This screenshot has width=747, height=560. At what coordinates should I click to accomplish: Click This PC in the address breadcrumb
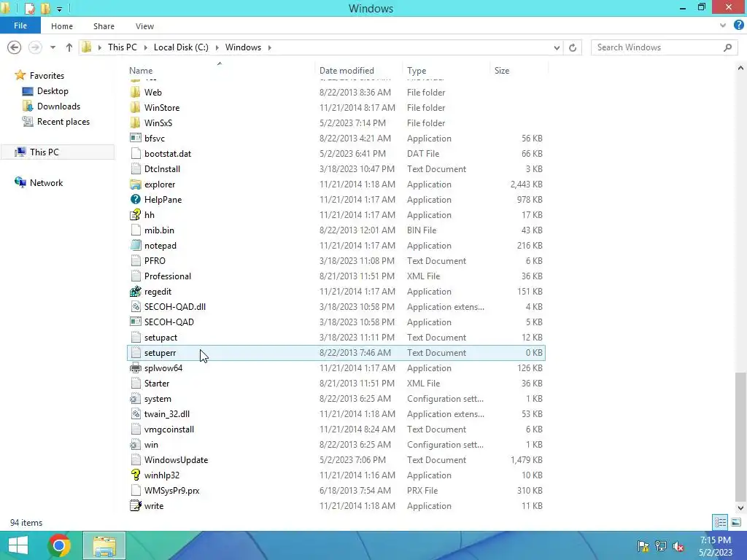[x=122, y=47]
